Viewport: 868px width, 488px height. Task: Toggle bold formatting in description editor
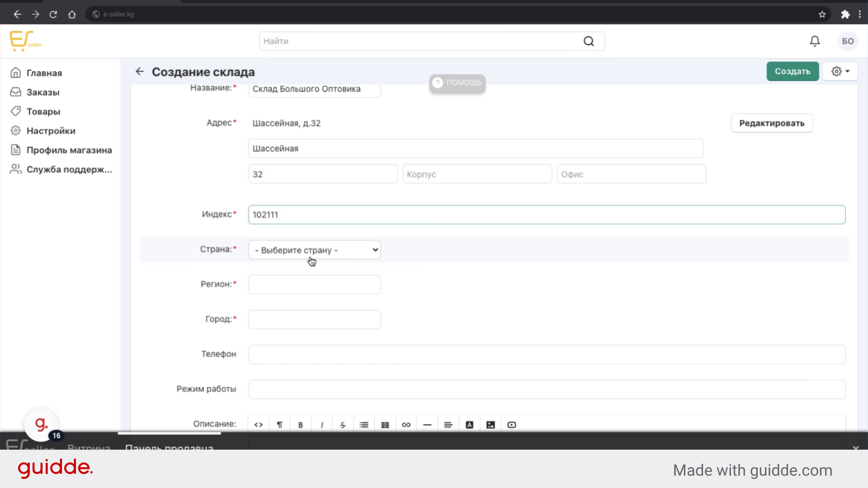pos(301,425)
